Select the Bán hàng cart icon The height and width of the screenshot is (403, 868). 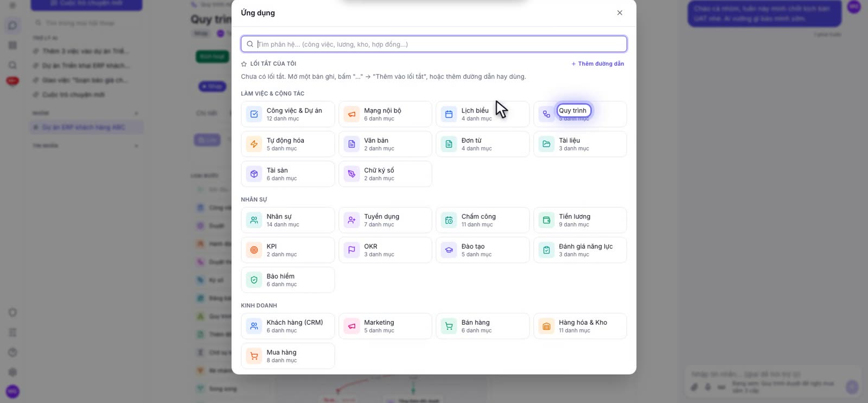(449, 326)
